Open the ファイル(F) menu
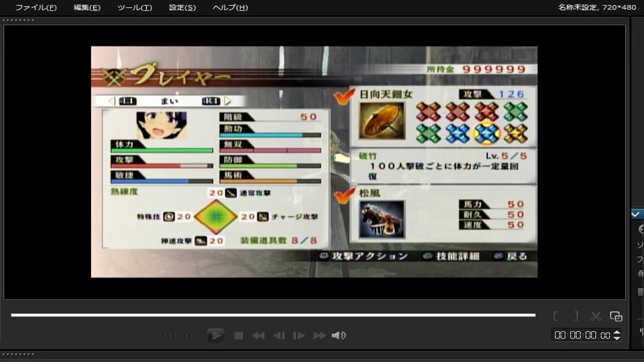This screenshot has height=362, width=644. pos(36,7)
